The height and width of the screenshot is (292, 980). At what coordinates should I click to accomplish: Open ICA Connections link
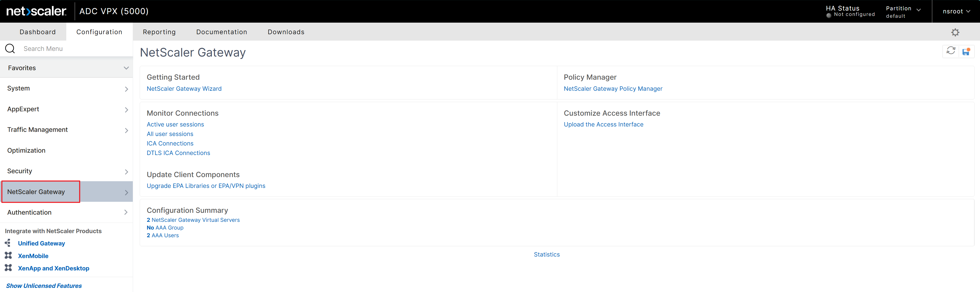(170, 143)
